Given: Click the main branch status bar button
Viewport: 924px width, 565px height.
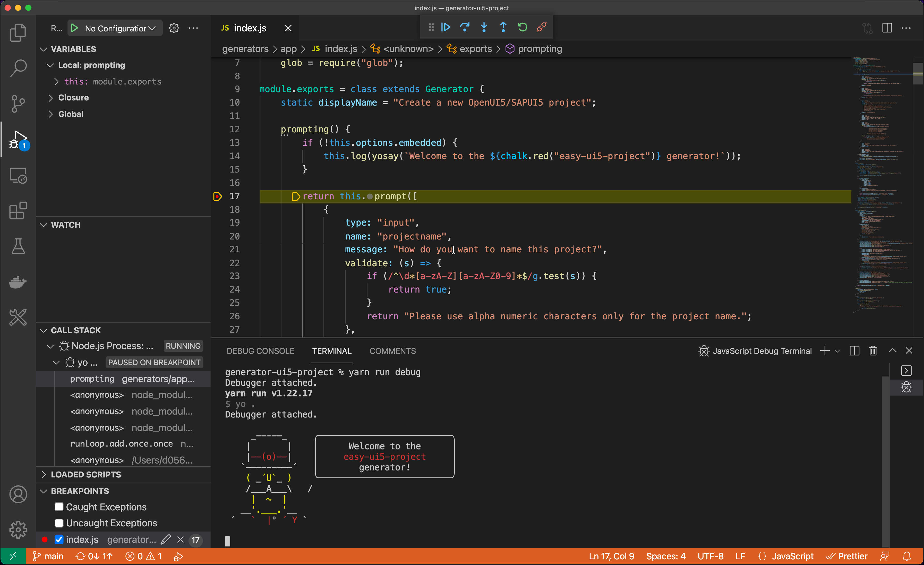Looking at the screenshot, I should coord(48,557).
